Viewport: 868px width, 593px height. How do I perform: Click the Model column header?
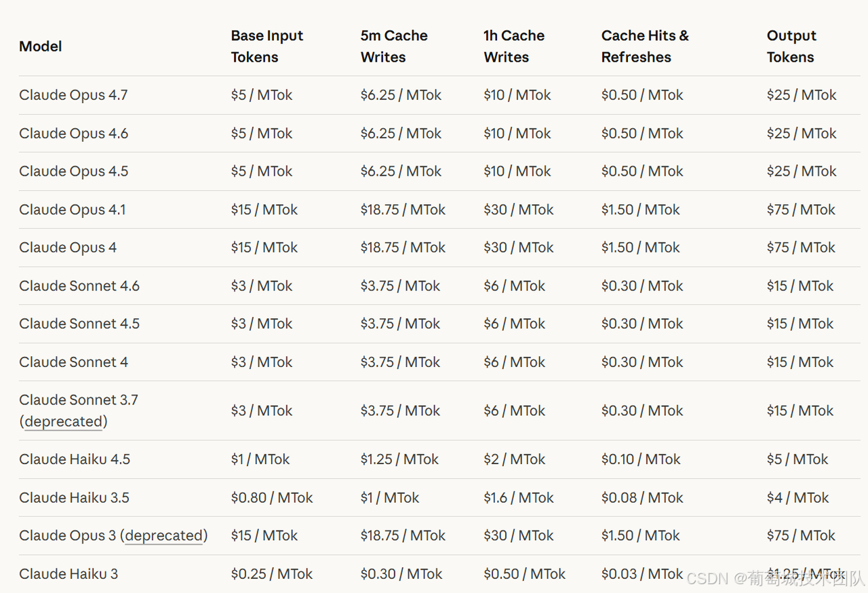[x=41, y=46]
